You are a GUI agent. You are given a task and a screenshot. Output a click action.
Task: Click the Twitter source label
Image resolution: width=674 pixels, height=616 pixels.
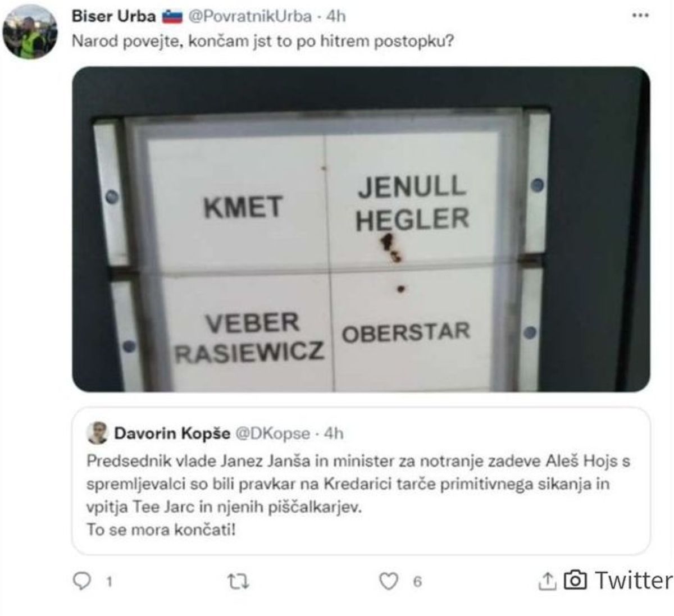[634, 580]
